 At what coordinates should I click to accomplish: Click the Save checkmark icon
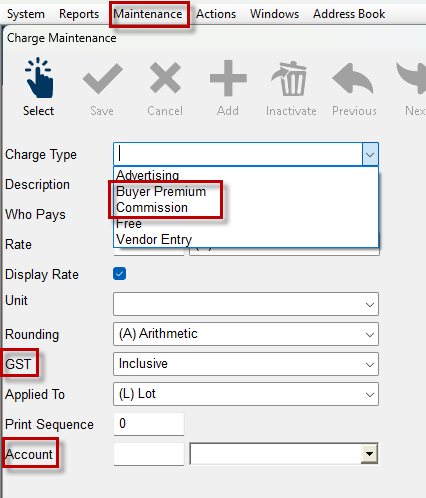[102, 78]
